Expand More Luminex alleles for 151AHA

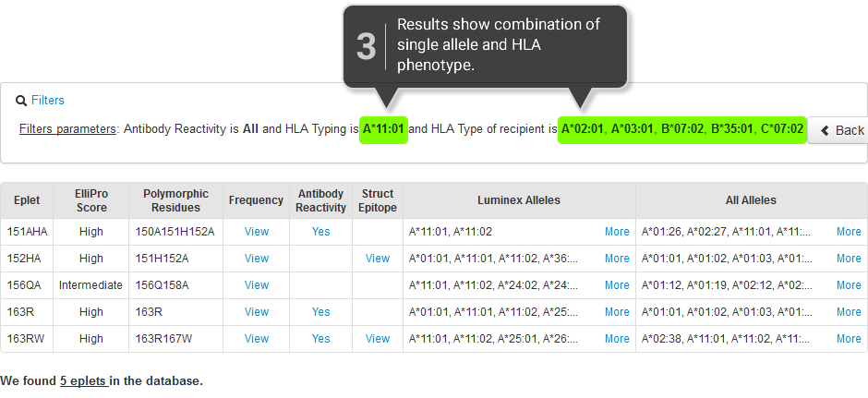pos(617,232)
